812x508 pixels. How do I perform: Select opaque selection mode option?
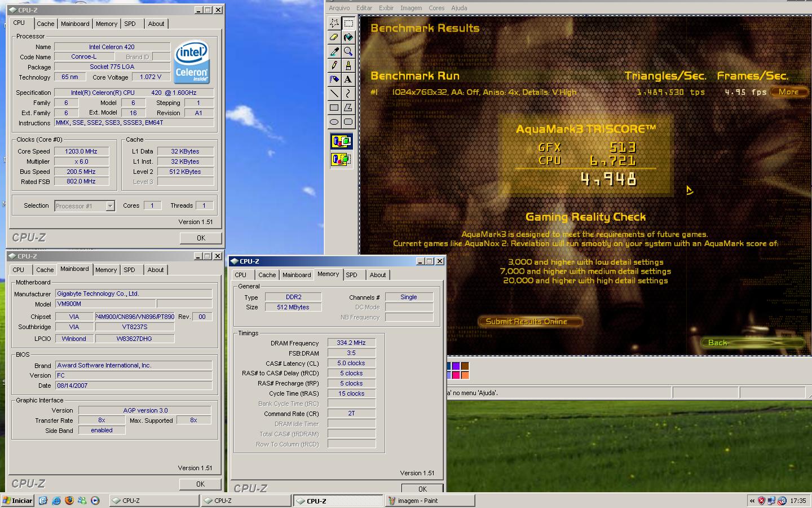341,141
